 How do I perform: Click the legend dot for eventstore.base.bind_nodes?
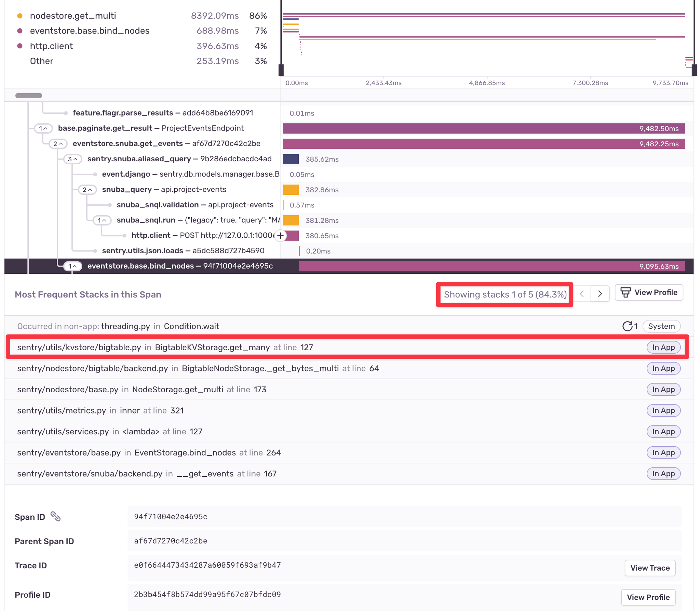[20, 30]
